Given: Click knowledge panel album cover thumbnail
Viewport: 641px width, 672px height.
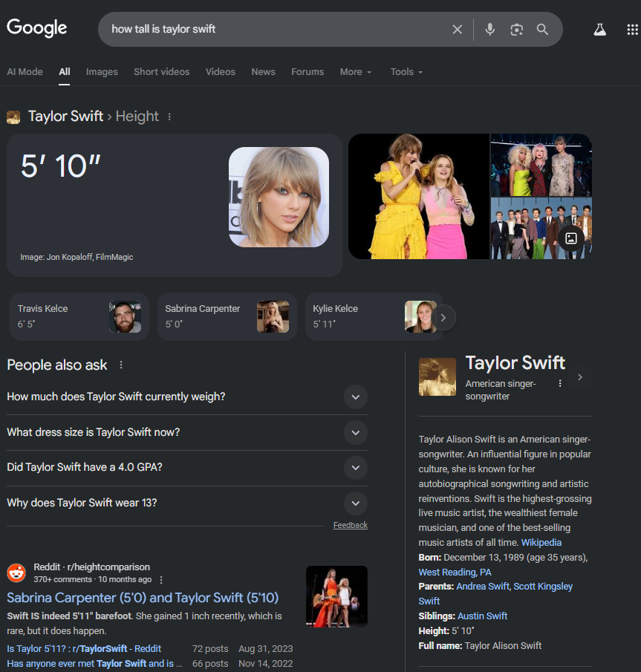Looking at the screenshot, I should click(437, 376).
